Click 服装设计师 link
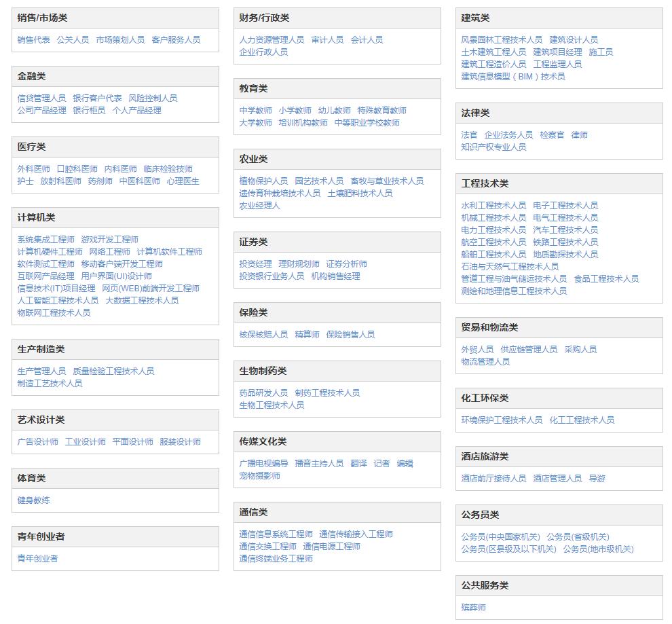The height and width of the screenshot is (624, 672). 180,442
